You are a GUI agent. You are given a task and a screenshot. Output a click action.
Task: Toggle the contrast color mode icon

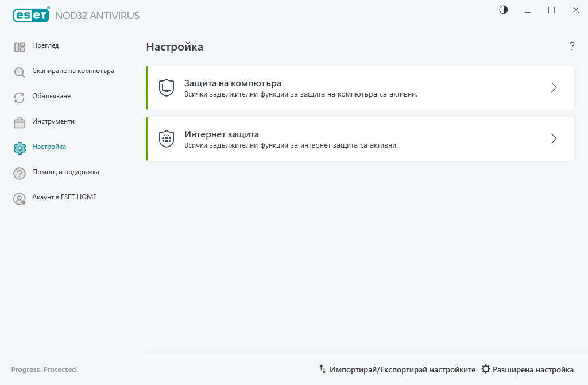(503, 10)
